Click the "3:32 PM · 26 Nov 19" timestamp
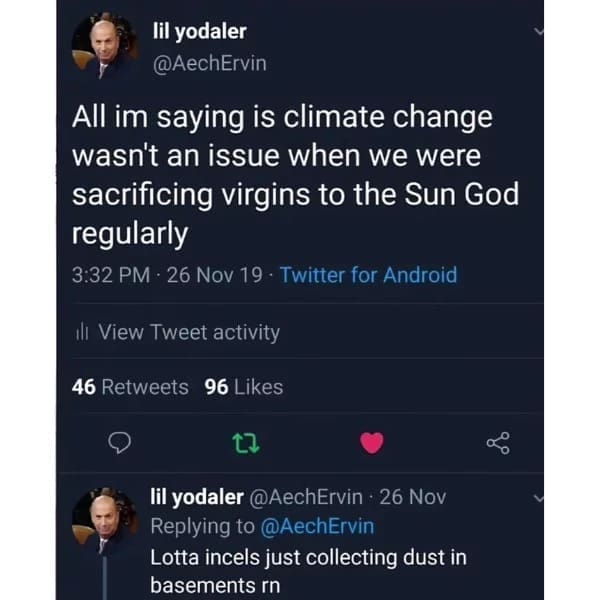Screen dimensions: 600x600 [x=168, y=275]
